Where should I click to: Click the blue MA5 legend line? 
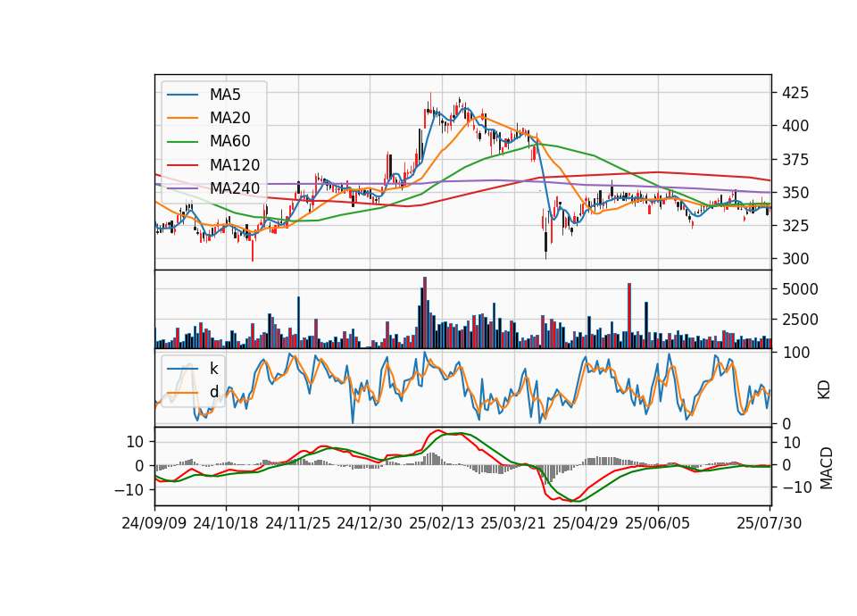tap(182, 96)
